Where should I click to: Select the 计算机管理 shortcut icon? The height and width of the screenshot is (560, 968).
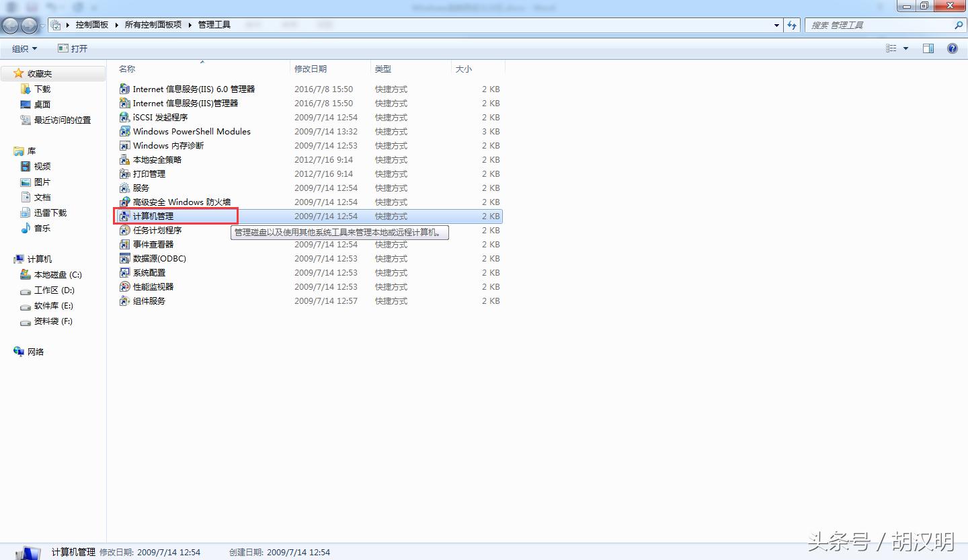124,216
